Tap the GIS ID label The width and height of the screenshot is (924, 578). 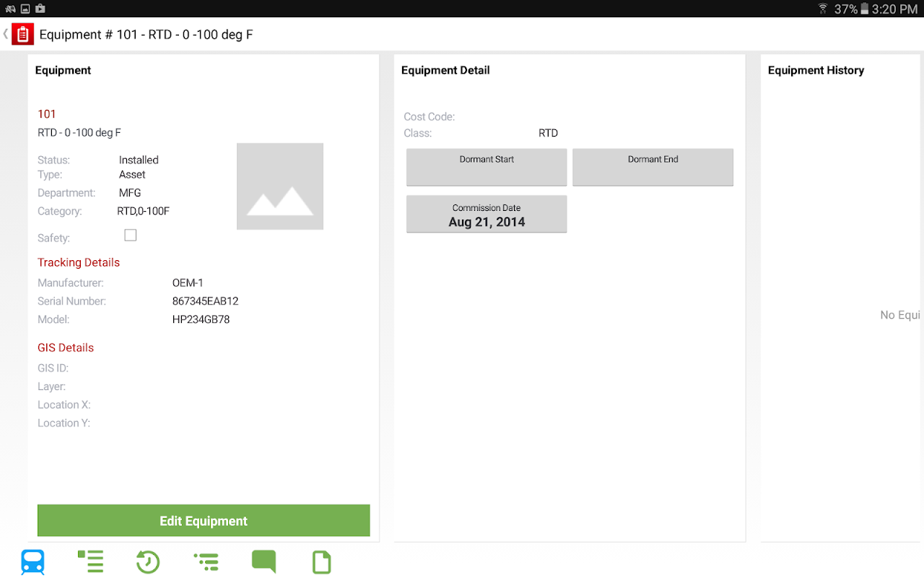click(x=53, y=368)
